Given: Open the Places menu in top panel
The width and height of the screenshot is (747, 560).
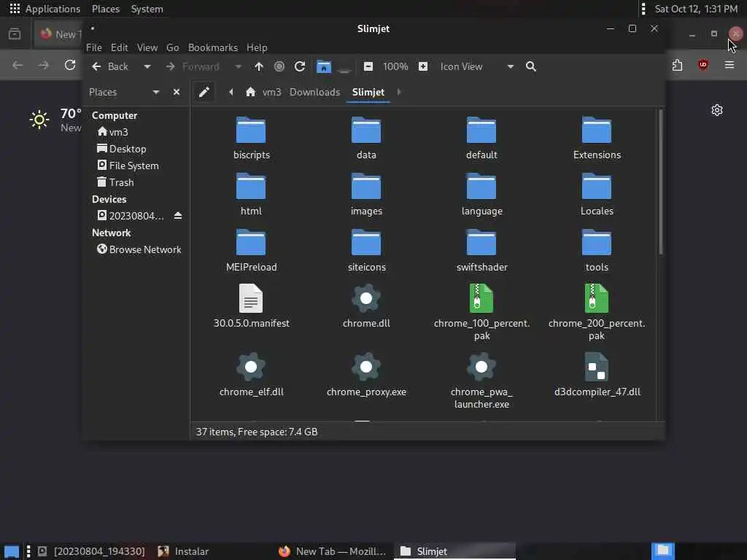Looking at the screenshot, I should coord(106,9).
